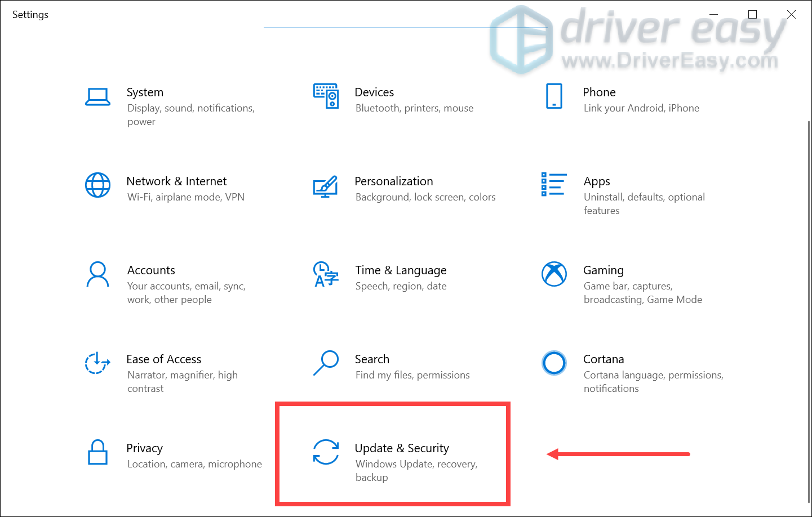Screen dimensions: 812x517
Task: Click the Devices keyboard-and-mouse icon
Action: pos(326,96)
